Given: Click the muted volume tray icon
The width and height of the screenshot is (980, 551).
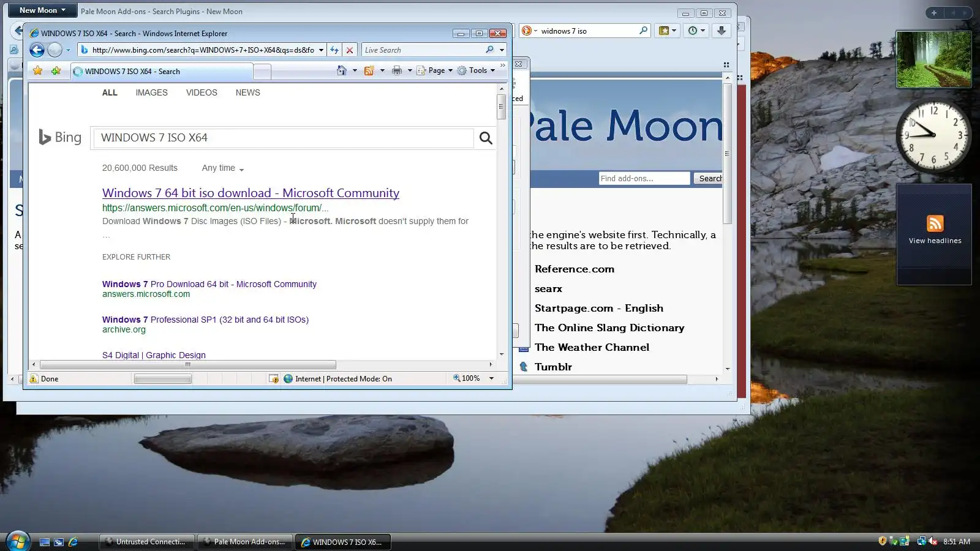Looking at the screenshot, I should [933, 541].
